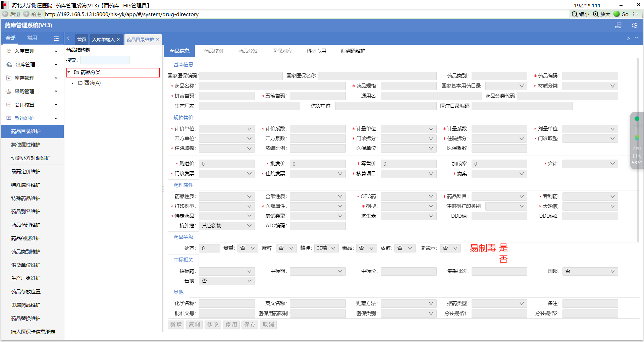Screen dimensions: 644x342
Task: Click the zoom in magnifier icon
Action: 596,14
